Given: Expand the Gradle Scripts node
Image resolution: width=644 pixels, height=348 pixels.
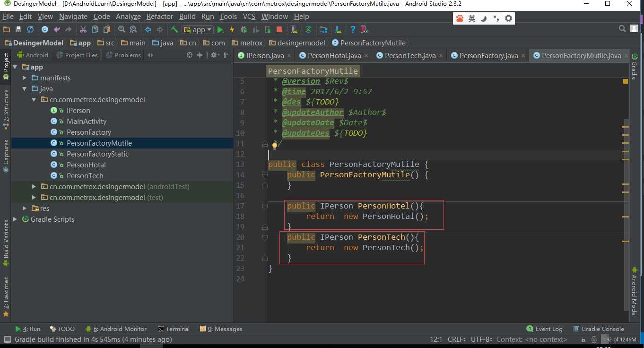Looking at the screenshot, I should pos(16,219).
